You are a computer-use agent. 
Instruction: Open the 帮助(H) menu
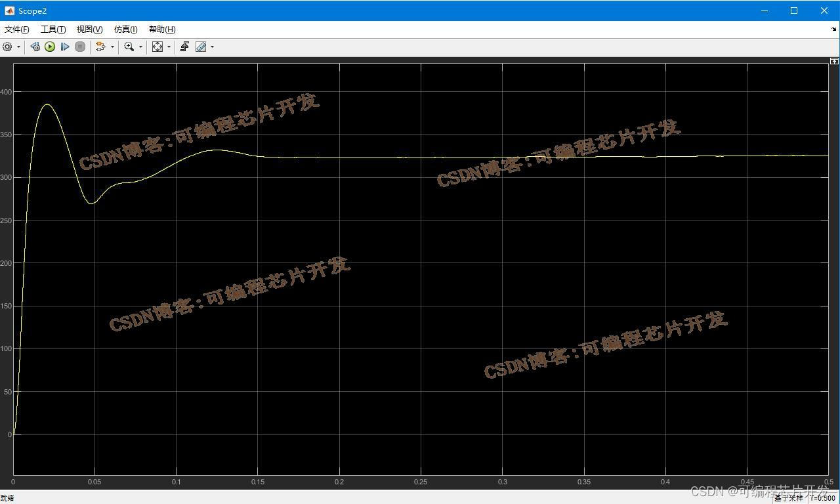(x=162, y=30)
